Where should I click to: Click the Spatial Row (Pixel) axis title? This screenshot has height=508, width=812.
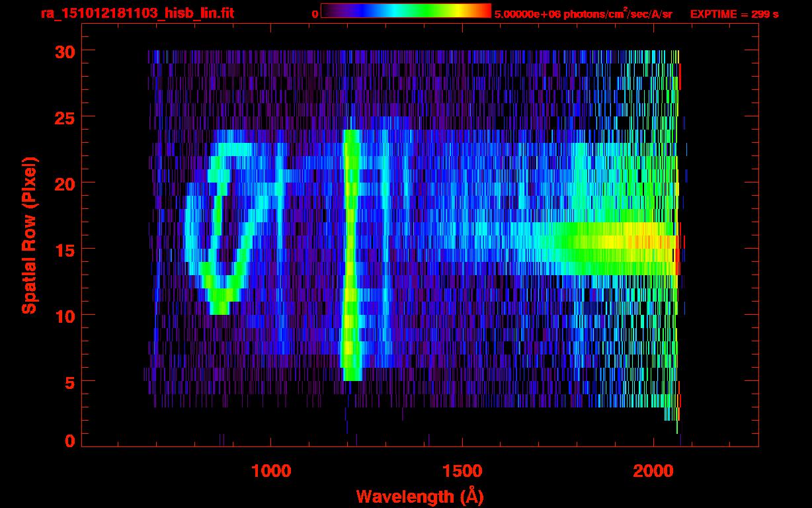click(29, 235)
